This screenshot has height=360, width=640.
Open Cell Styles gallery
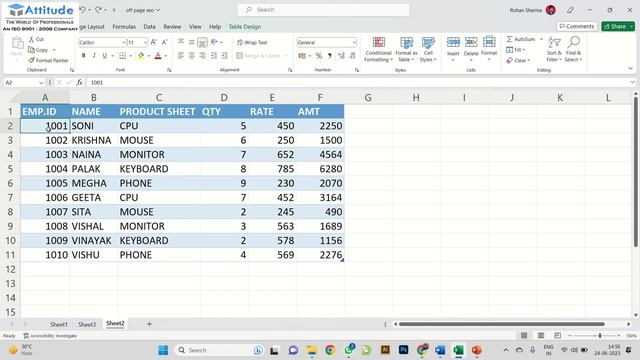428,49
